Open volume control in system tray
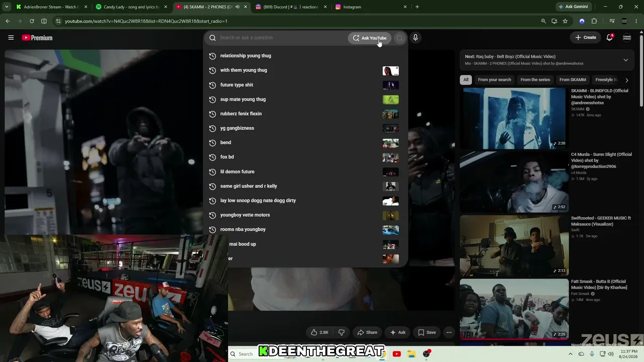This screenshot has width=644, height=362. (x=611, y=354)
